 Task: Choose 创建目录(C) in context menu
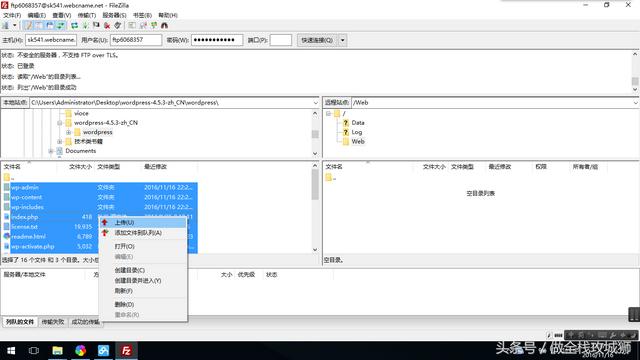[143, 270]
